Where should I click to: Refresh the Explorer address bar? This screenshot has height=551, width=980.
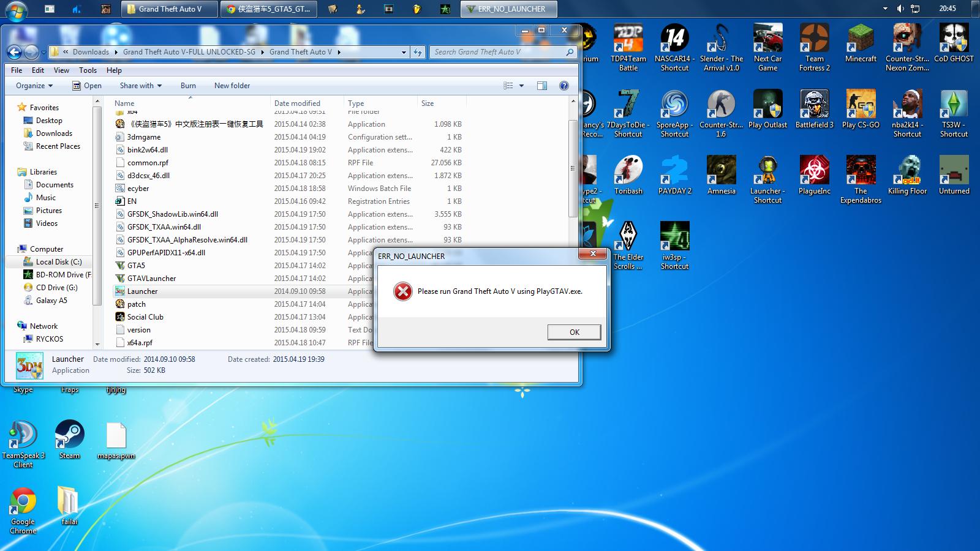point(418,52)
